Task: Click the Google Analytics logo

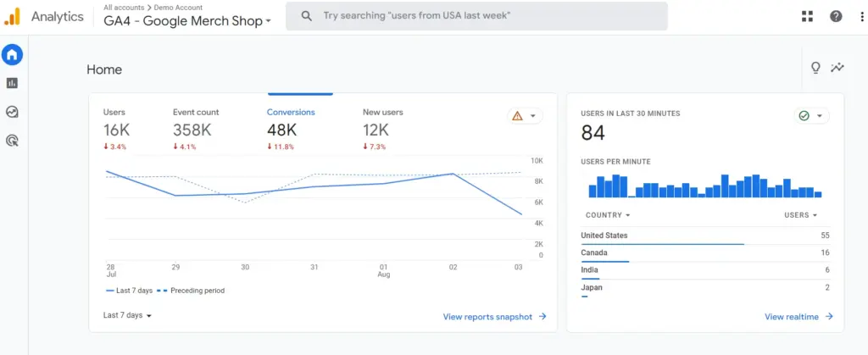Action: [x=12, y=17]
